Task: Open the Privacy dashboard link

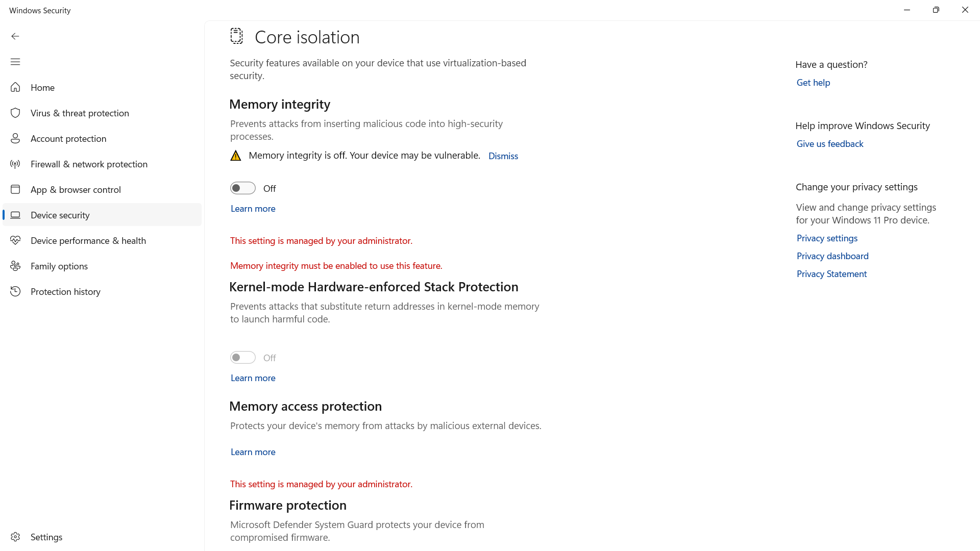Action: (x=832, y=256)
